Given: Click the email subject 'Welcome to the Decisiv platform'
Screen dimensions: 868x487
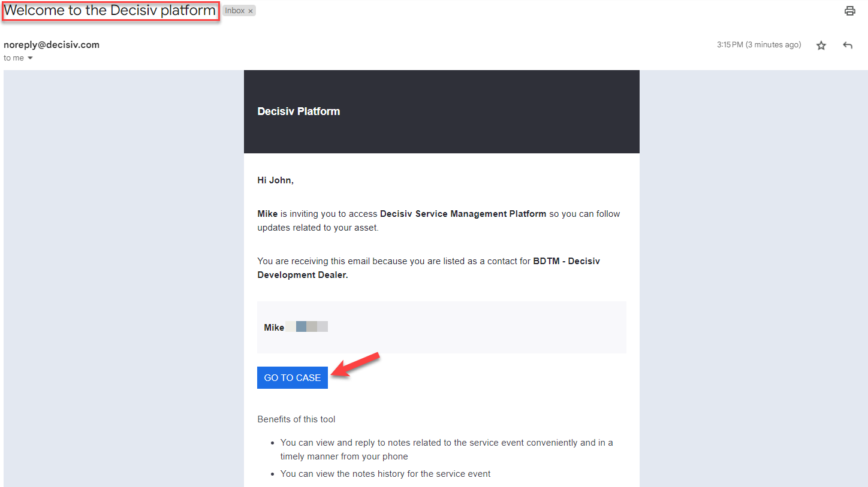Looking at the screenshot, I should [110, 11].
